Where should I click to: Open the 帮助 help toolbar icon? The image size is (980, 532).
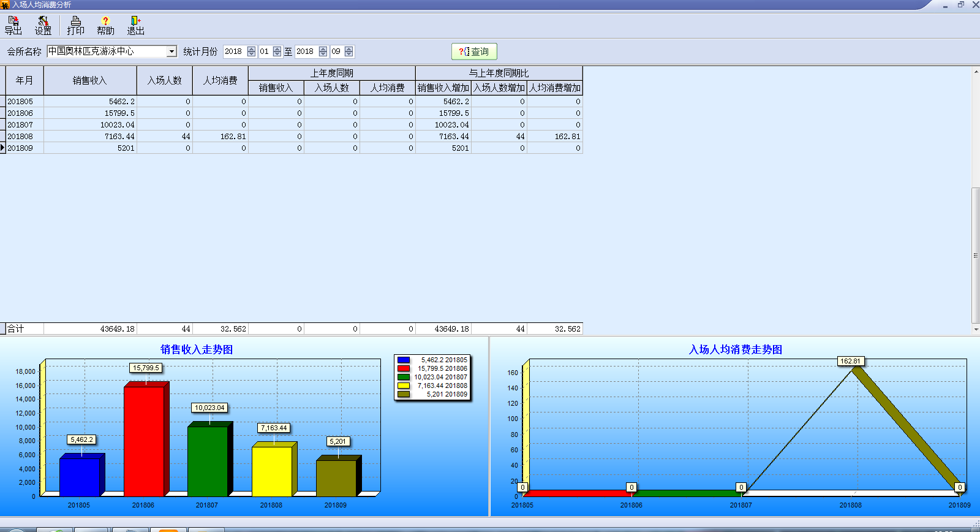click(105, 26)
